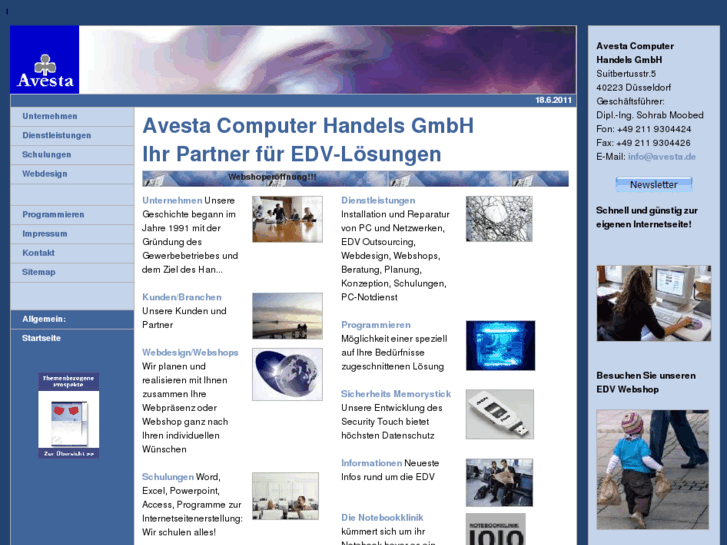Click the 'Schnell und günstig zur eigenen Internetseite!' text
Screen dimensions: 727x545
point(647,218)
